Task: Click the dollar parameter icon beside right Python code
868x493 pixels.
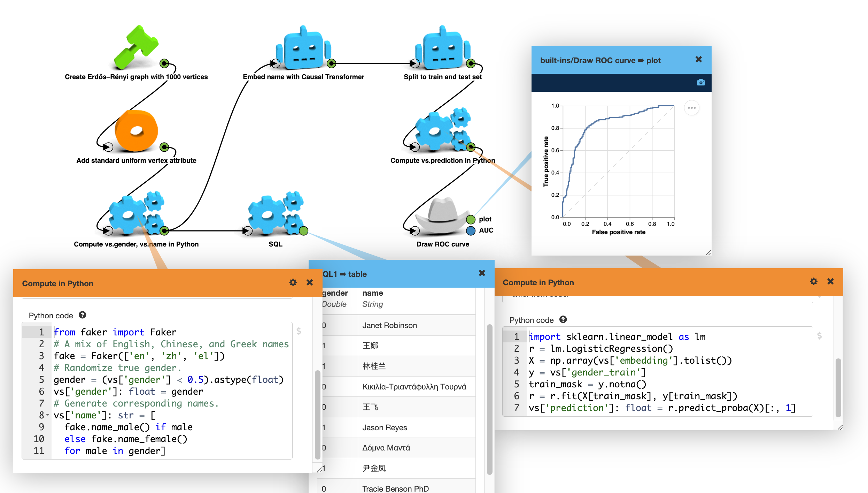Action: point(819,335)
